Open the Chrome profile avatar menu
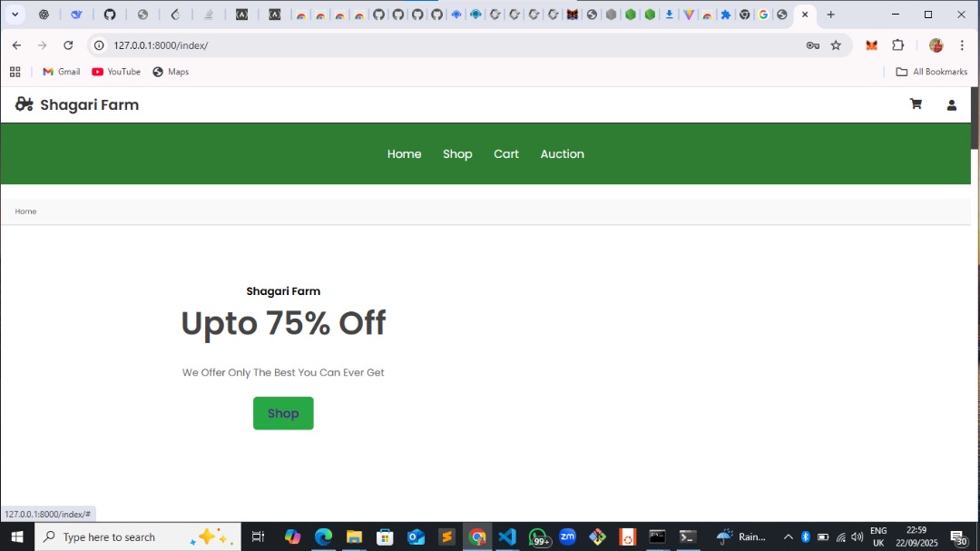The width and height of the screenshot is (980, 551). (x=936, y=44)
